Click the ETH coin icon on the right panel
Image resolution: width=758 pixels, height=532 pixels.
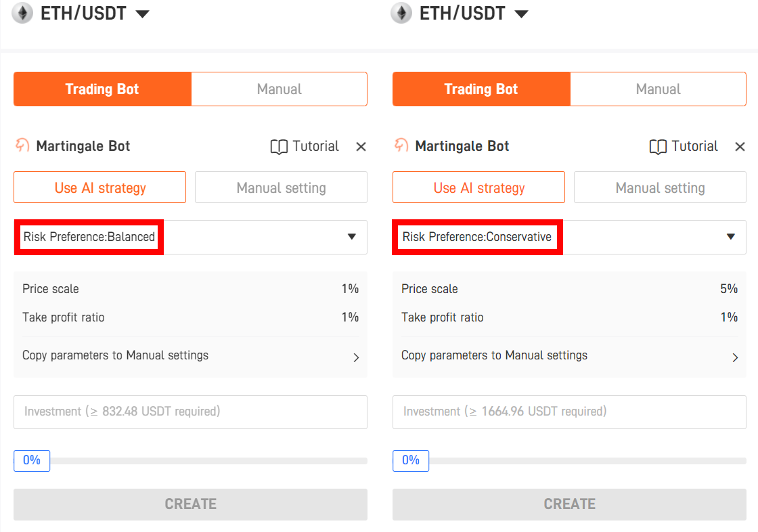[x=401, y=13]
